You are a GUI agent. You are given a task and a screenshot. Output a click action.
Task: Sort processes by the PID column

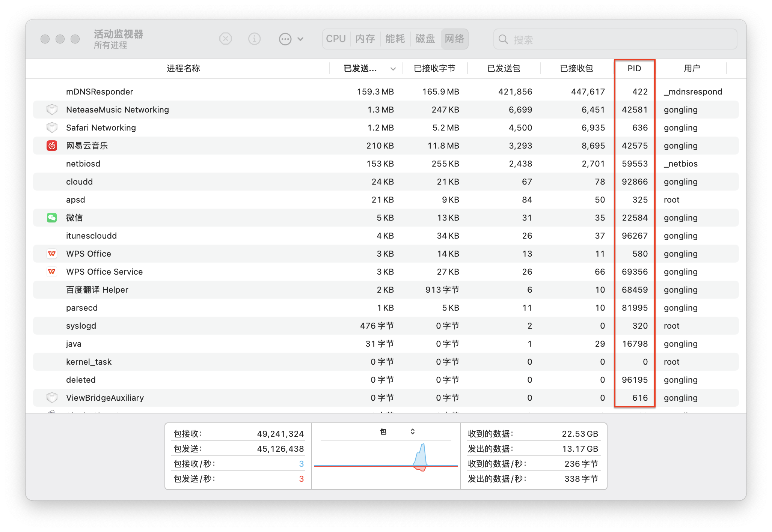point(634,69)
